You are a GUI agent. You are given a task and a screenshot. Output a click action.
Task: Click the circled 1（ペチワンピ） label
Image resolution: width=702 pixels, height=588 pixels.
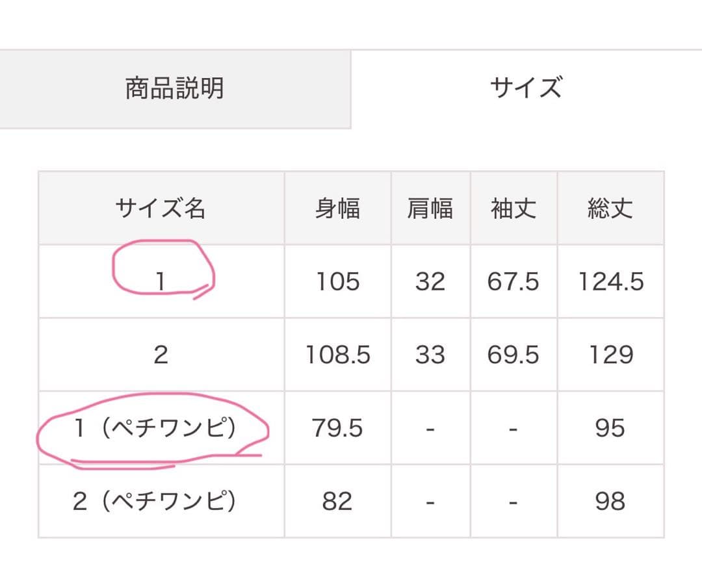(x=153, y=428)
